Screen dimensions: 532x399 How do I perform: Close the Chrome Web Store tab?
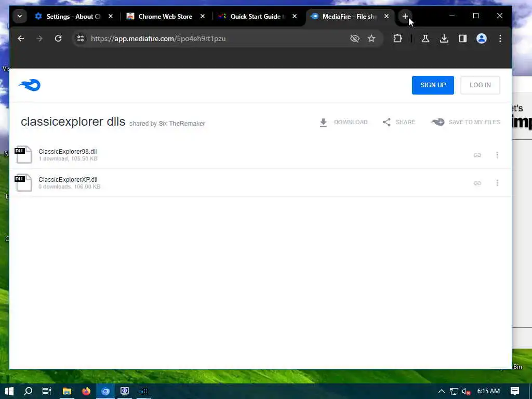[203, 16]
